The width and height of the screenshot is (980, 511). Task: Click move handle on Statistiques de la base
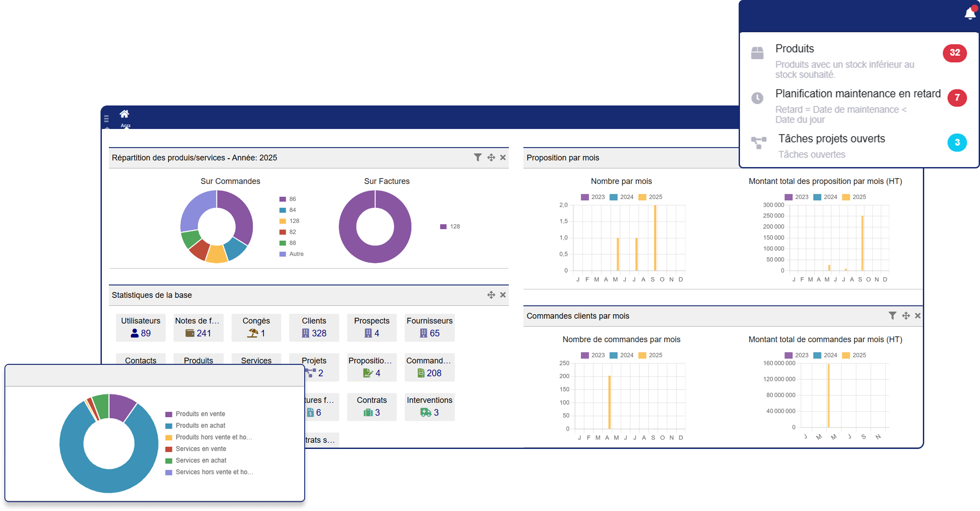coord(491,295)
